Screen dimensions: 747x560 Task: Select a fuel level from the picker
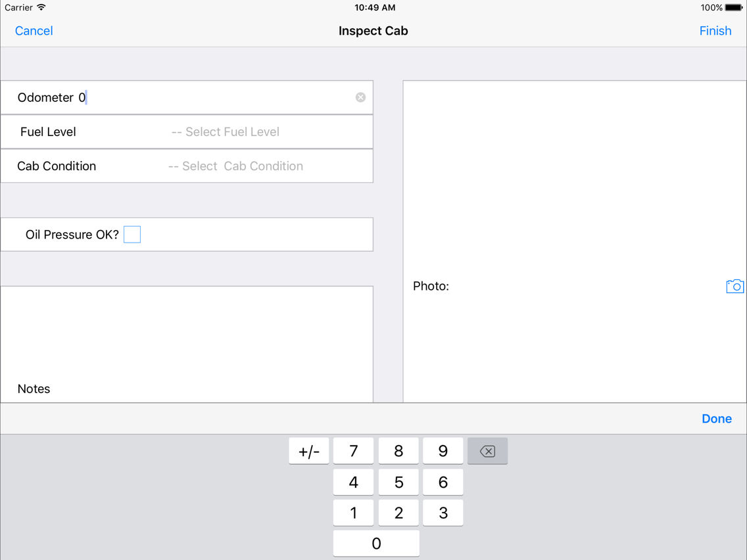coord(226,131)
